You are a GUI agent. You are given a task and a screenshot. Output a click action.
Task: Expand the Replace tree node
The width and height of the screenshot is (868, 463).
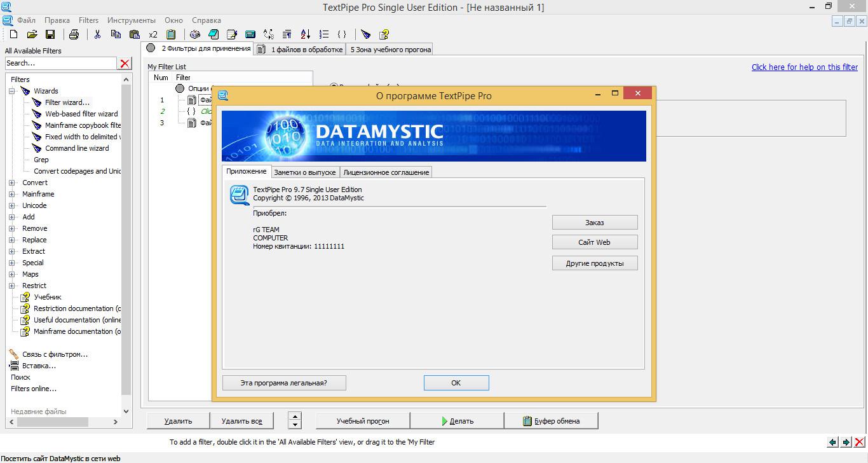(12, 240)
